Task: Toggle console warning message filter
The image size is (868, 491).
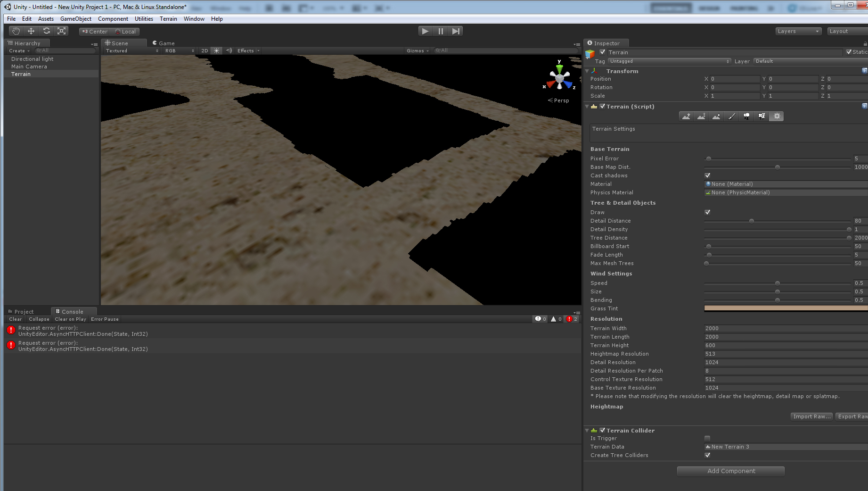Action: tap(556, 319)
